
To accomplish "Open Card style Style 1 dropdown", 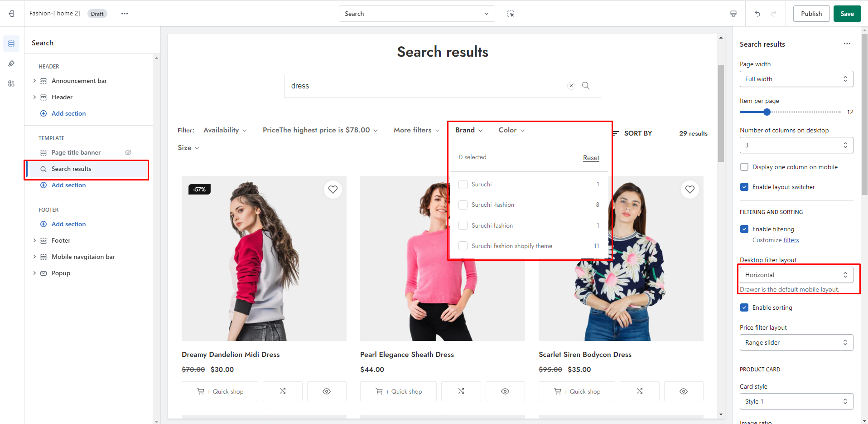I will (796, 401).
